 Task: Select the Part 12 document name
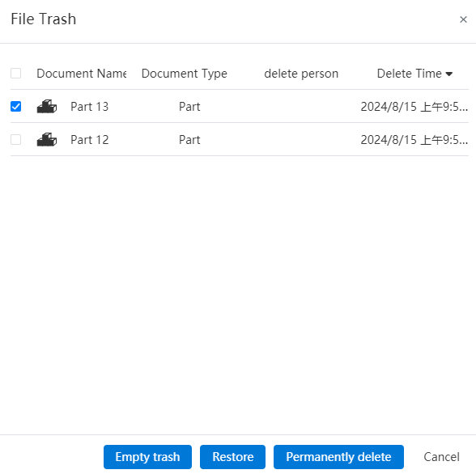coord(90,139)
